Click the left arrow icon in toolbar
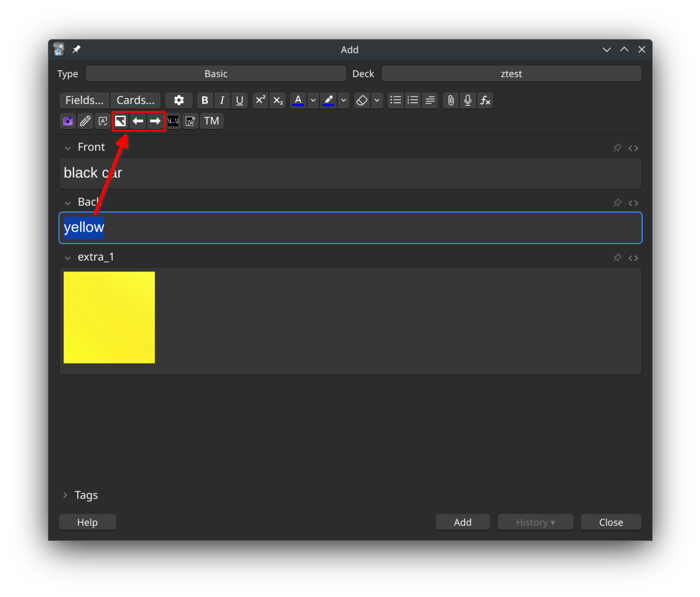Viewport: 700px width, 597px height. [138, 121]
